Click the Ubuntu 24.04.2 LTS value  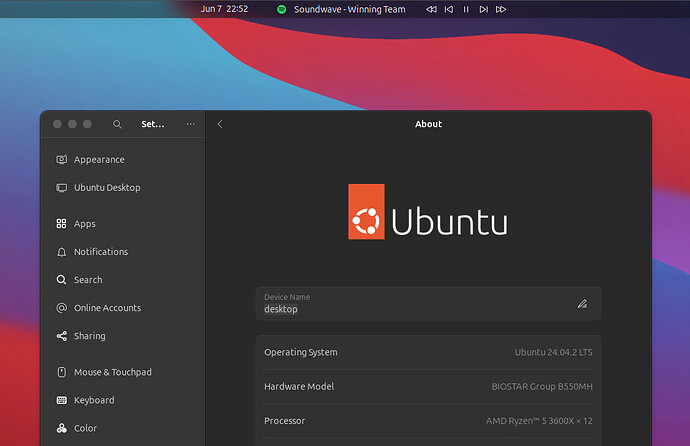tap(554, 352)
